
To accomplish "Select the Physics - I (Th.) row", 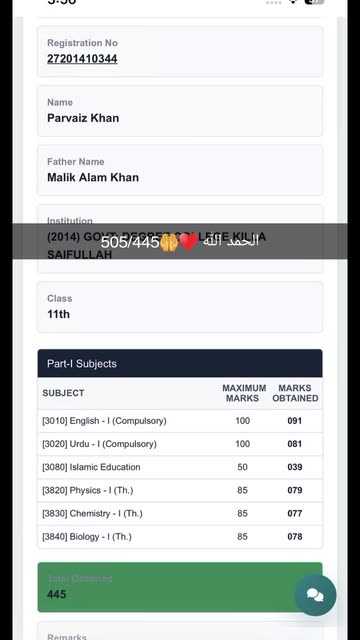I will 180,491.
